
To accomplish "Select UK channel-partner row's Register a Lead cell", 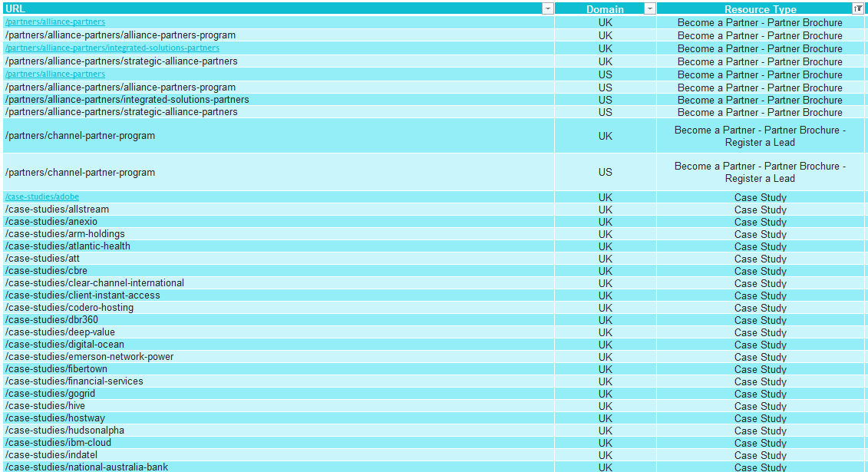I will tap(760, 136).
